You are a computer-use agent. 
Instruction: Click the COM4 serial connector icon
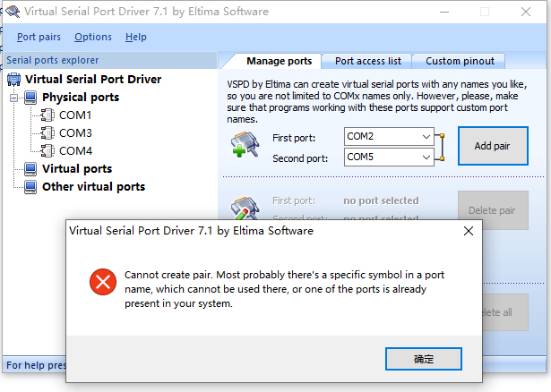(47, 151)
